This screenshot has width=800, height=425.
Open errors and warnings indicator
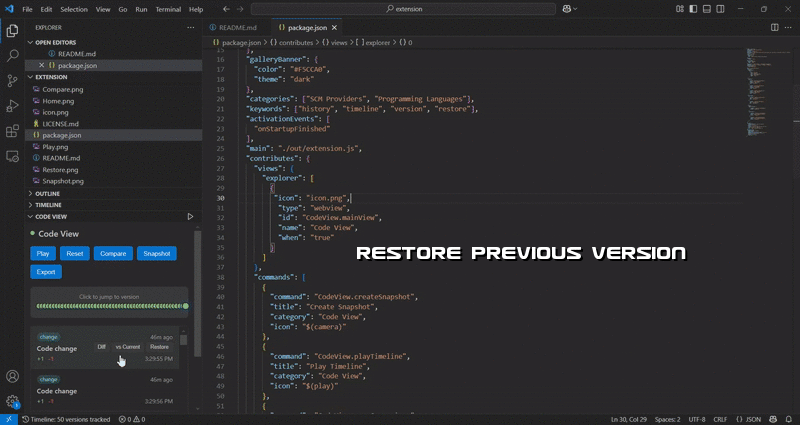point(132,419)
